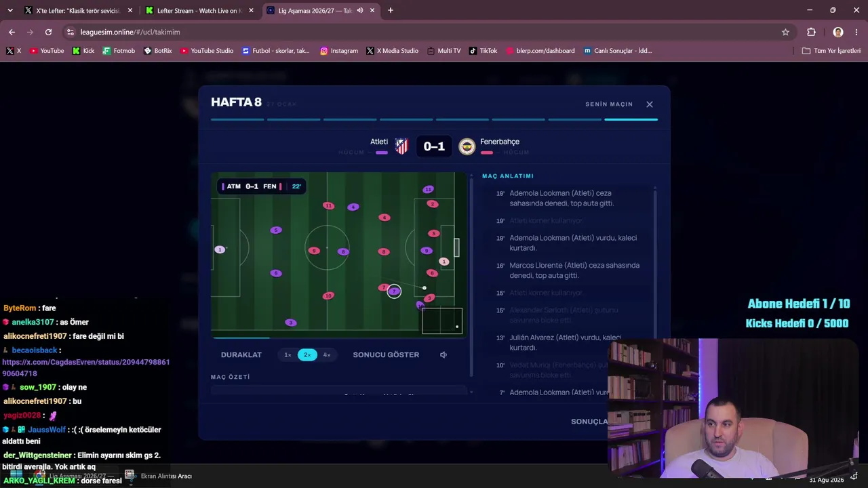Open the YouTube Studio bookmark

[x=207, y=51]
